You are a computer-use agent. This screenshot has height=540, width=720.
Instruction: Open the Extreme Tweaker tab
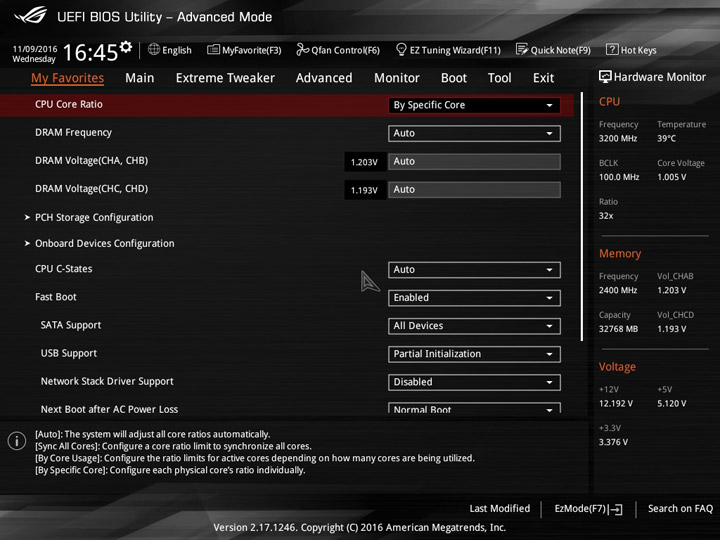click(x=225, y=78)
